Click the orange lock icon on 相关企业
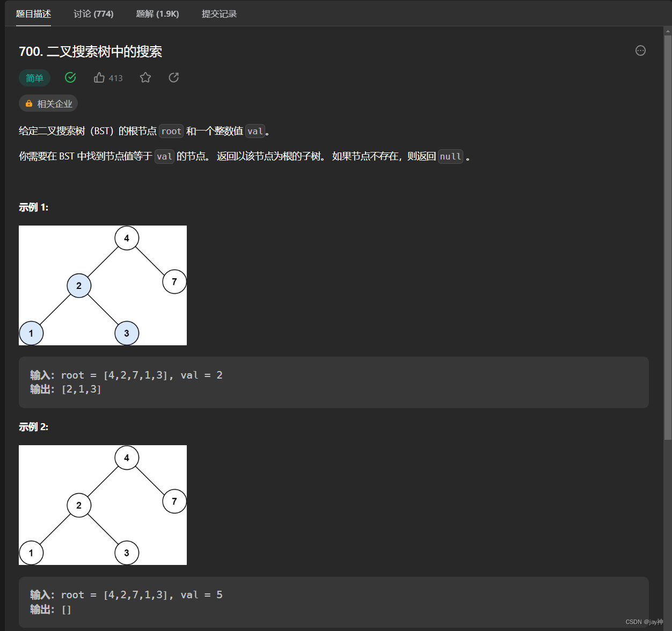 pos(29,103)
